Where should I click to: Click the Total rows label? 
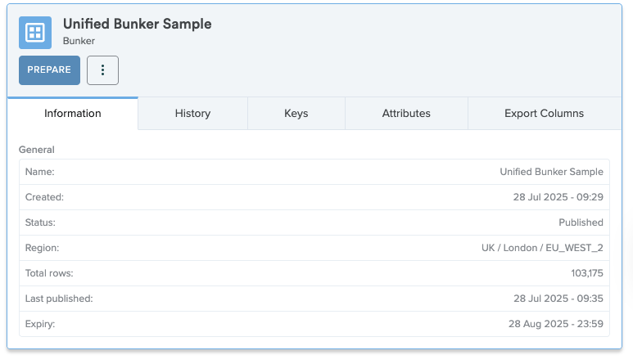click(49, 273)
